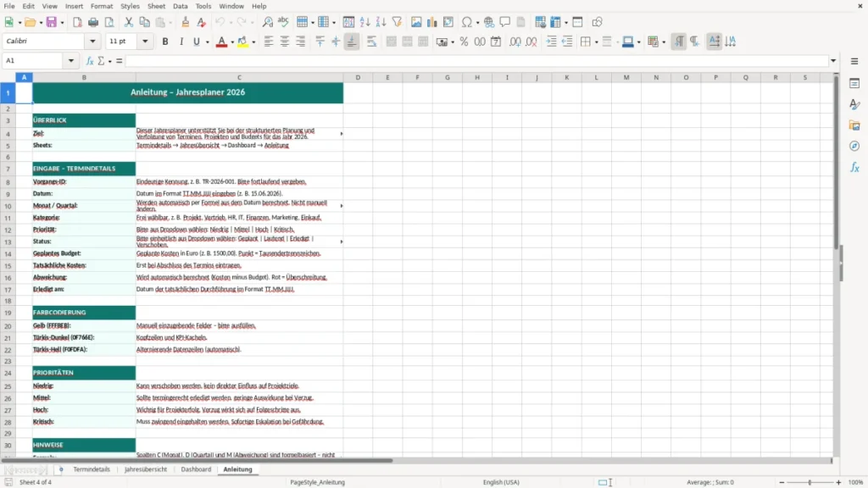Apply the yellow highlighting color
This screenshot has height=488, width=868.
[242, 42]
